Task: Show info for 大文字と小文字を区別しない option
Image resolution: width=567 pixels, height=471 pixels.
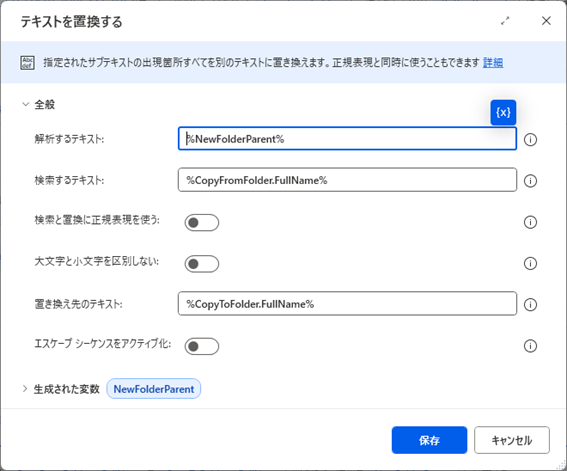Action: pyautogui.click(x=530, y=263)
